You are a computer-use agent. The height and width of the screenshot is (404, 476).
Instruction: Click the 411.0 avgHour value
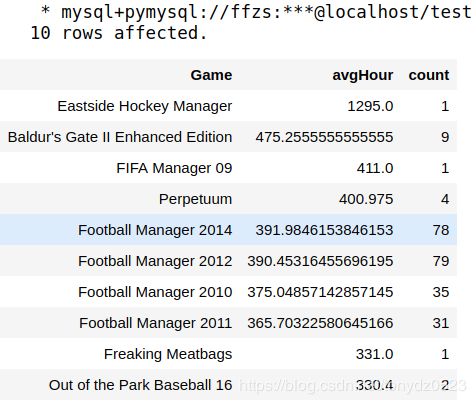375,168
